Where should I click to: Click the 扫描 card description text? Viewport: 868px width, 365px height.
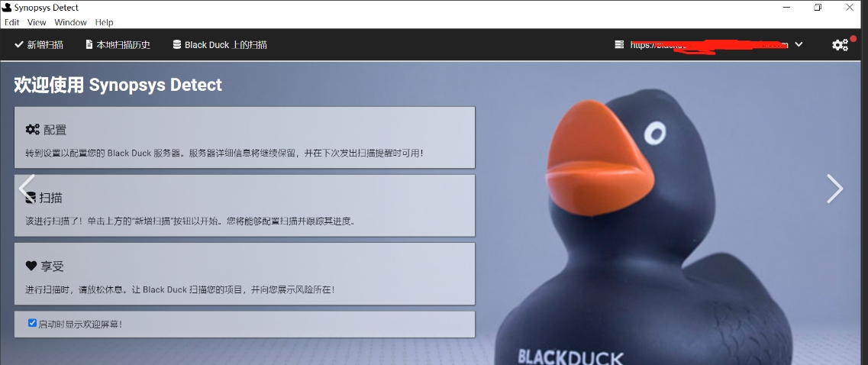190,221
